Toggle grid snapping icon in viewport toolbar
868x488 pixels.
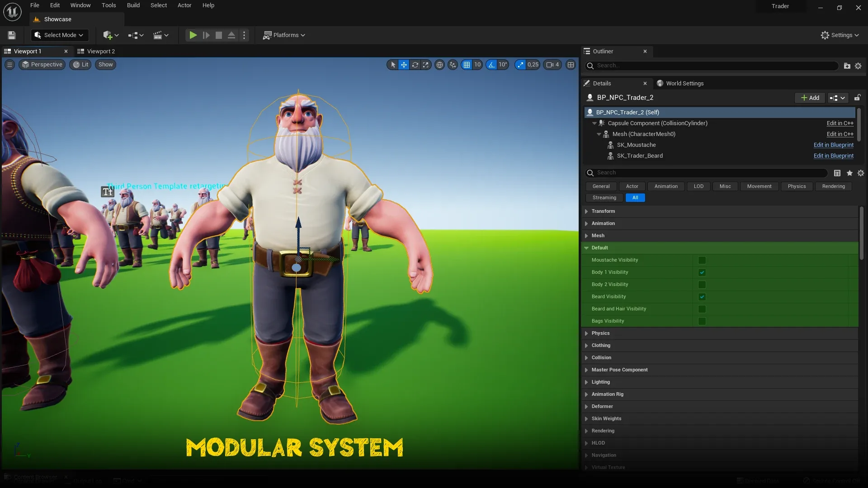[467, 65]
